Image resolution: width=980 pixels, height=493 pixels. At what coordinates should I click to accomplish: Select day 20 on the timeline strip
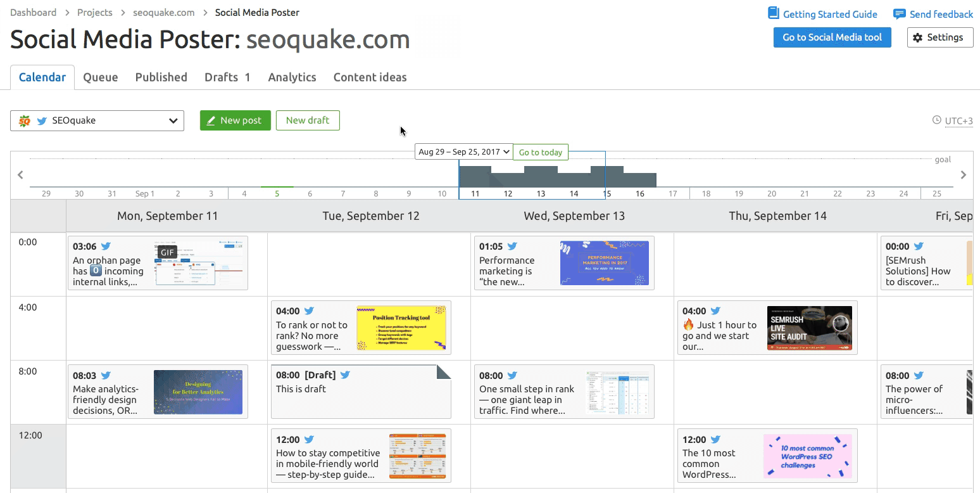pyautogui.click(x=772, y=193)
